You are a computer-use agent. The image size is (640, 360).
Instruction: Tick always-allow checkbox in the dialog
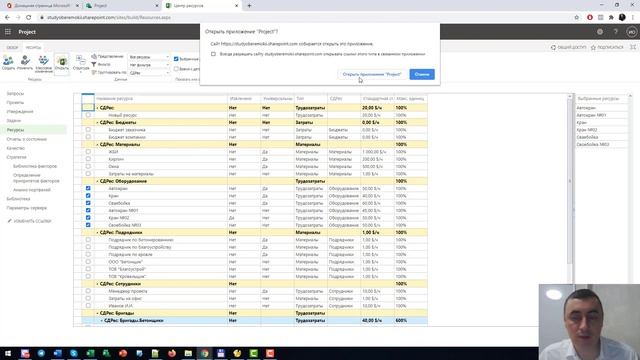(213, 54)
